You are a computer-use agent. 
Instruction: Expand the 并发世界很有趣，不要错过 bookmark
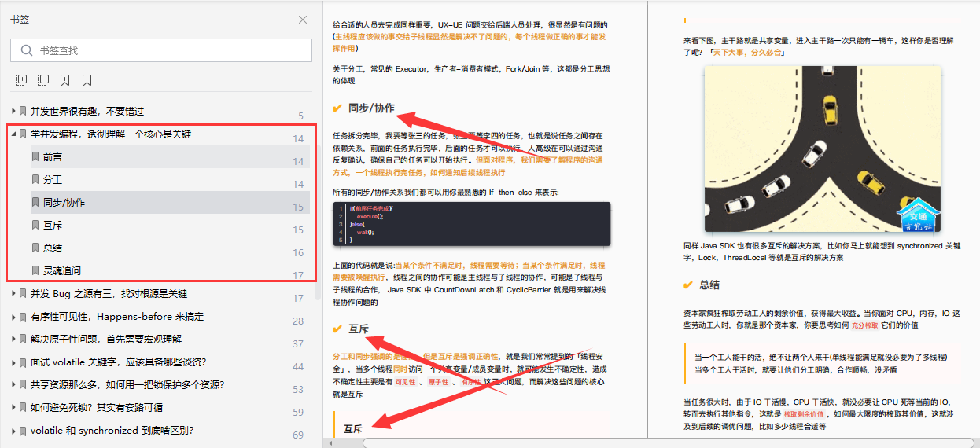tap(13, 112)
